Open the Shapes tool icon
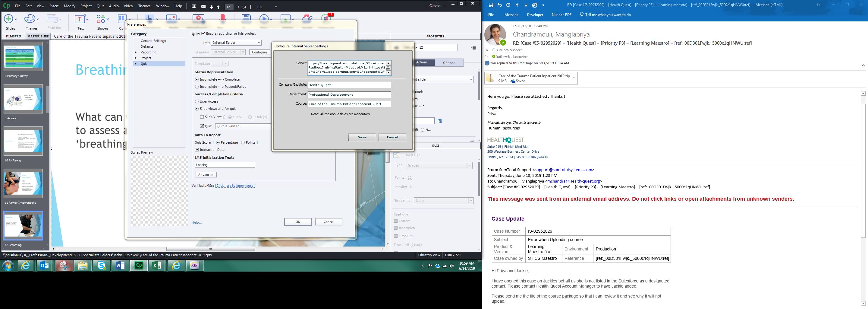The height and width of the screenshot is (309, 868). (x=101, y=19)
